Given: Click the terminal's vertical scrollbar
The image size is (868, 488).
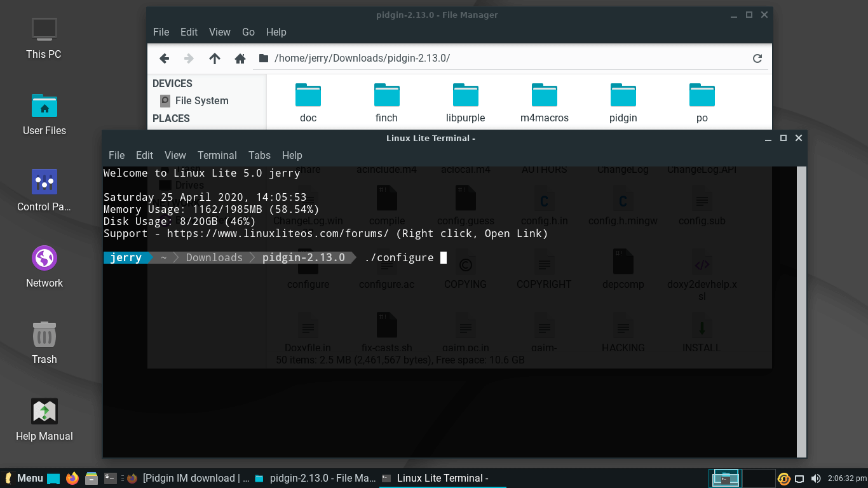Looking at the screenshot, I should (x=801, y=311).
